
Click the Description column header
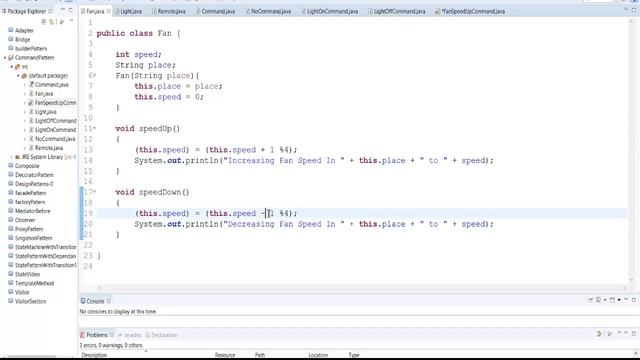point(94,355)
